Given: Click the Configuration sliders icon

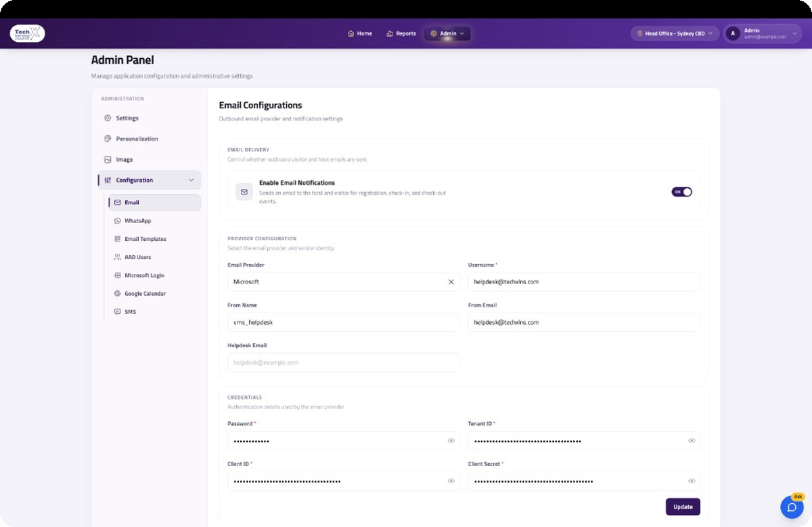Looking at the screenshot, I should [108, 180].
